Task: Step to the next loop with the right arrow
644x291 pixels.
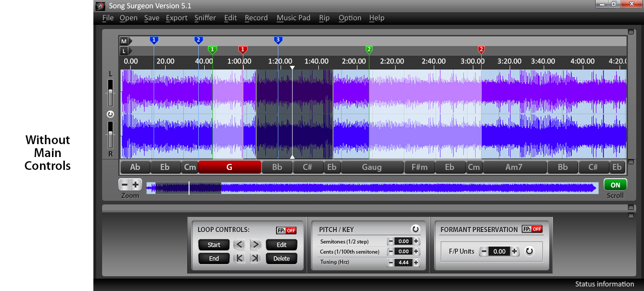Action: click(255, 244)
